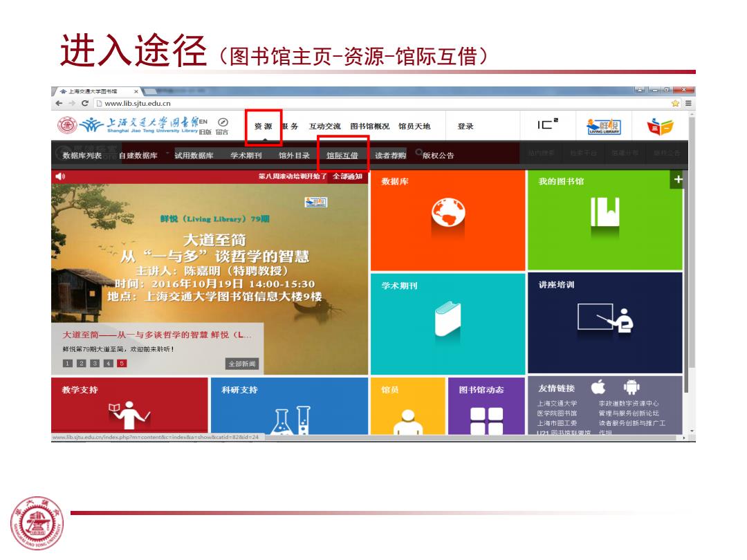Viewport: 747px width, 560px height.
Task: Open 上海交通大学 friendly link
Action: click(x=557, y=403)
